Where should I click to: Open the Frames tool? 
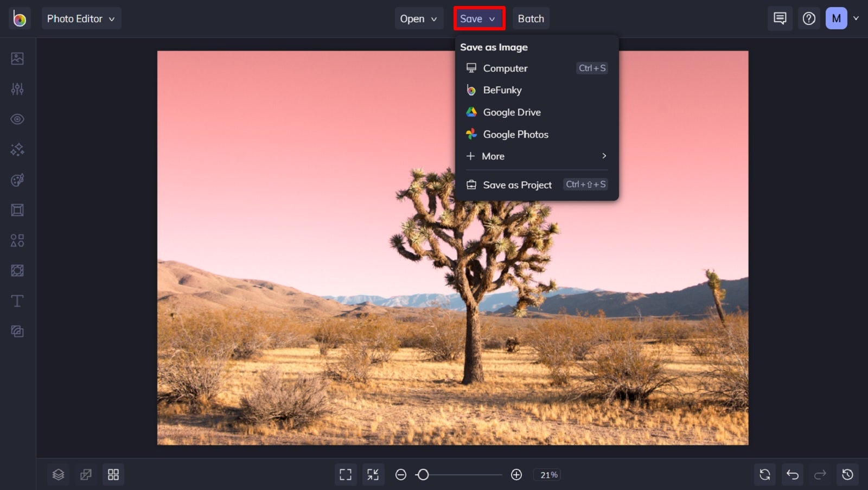[x=17, y=210]
